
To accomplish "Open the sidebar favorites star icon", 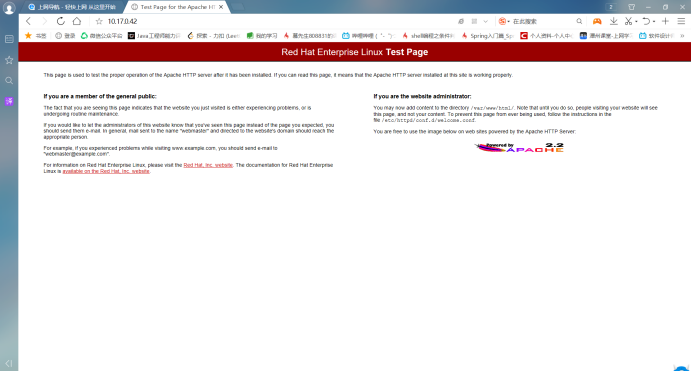I will tap(9, 60).
